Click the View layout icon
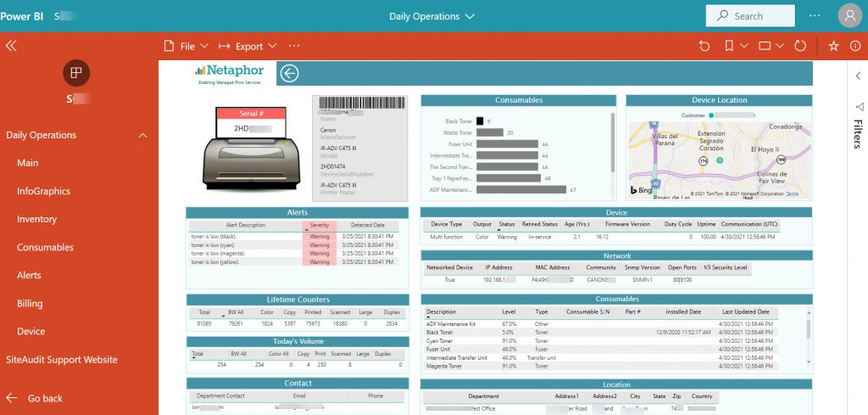 765,46
